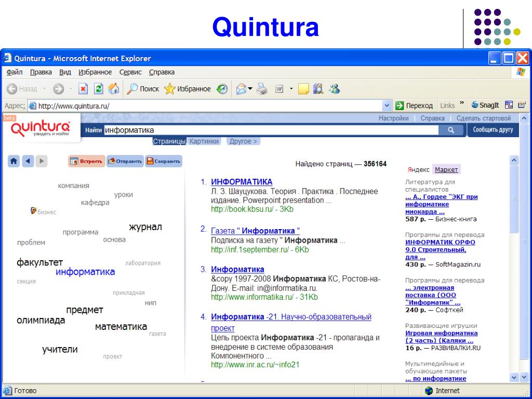
Task: Click the журнал word in cloud
Action: point(145,227)
